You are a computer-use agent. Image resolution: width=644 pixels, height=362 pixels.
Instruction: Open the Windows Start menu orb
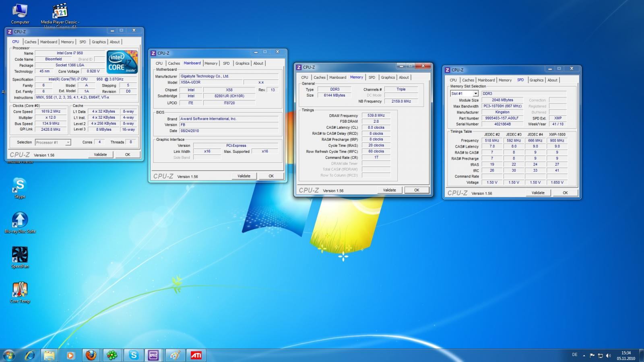pos(9,355)
